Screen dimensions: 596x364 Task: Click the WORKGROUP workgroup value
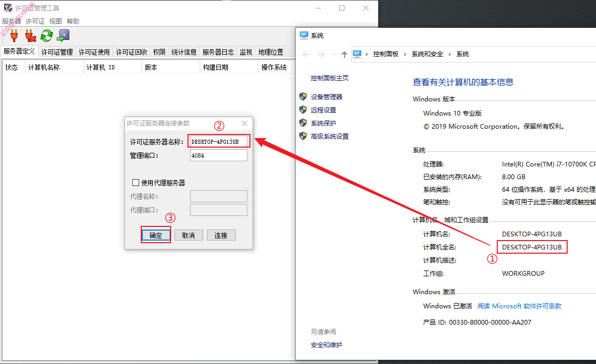(x=523, y=274)
